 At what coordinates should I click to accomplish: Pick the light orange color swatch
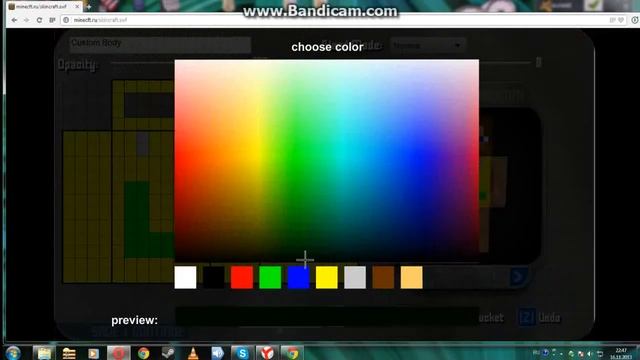coord(411,278)
